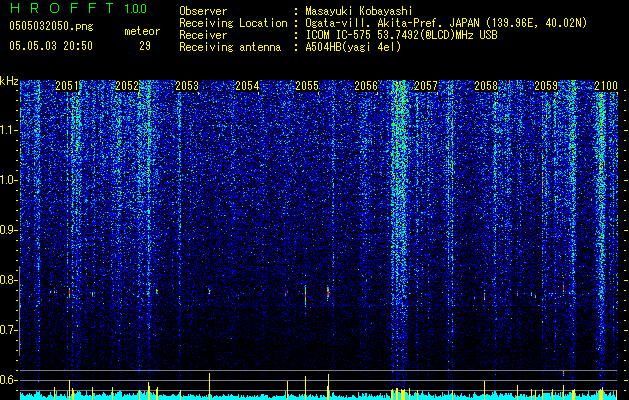Click the date stamp 05.05.03 20:50
Viewport: 629px width, 400px height.
51,45
